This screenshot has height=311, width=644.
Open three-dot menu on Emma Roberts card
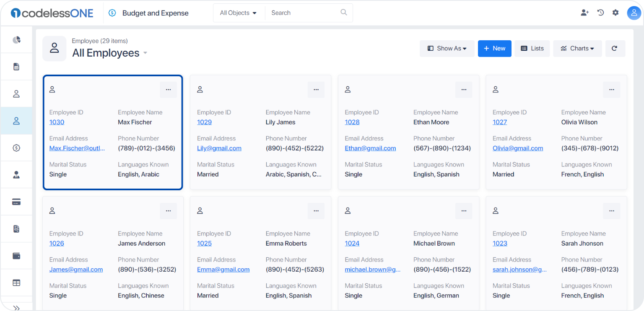pyautogui.click(x=316, y=211)
